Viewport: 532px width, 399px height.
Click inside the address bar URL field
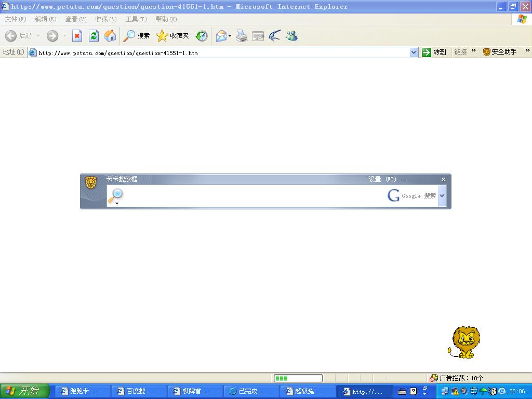point(223,52)
